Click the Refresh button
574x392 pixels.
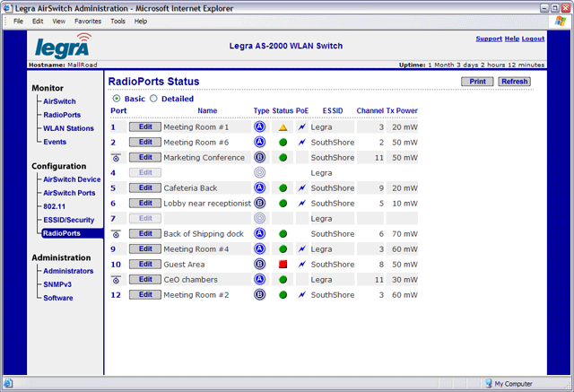pos(514,82)
